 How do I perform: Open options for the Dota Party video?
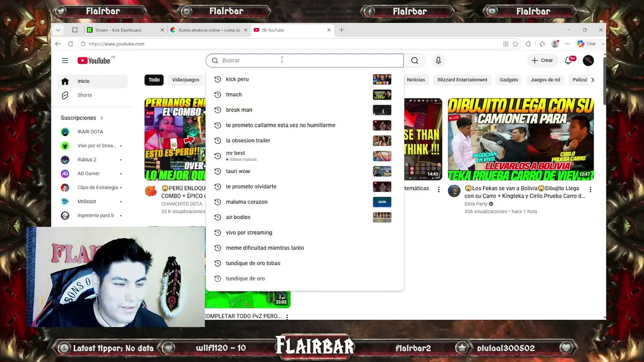point(590,190)
